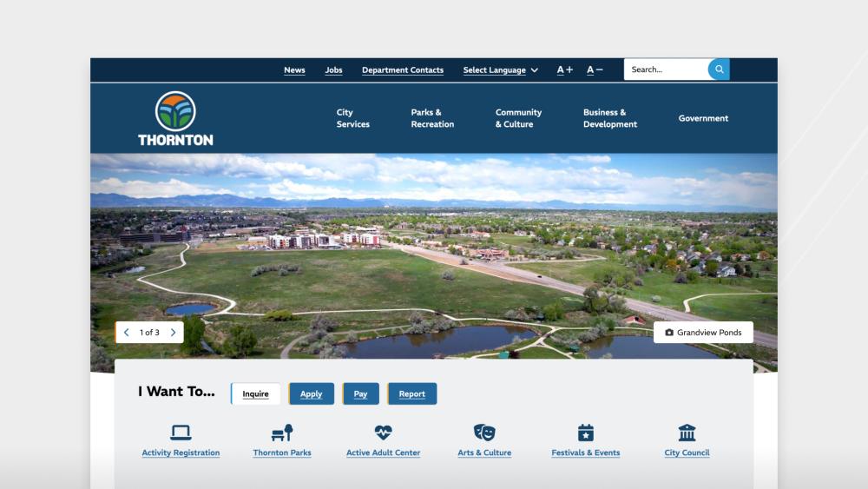
Task: Open the Department Contacts link
Action: click(403, 70)
